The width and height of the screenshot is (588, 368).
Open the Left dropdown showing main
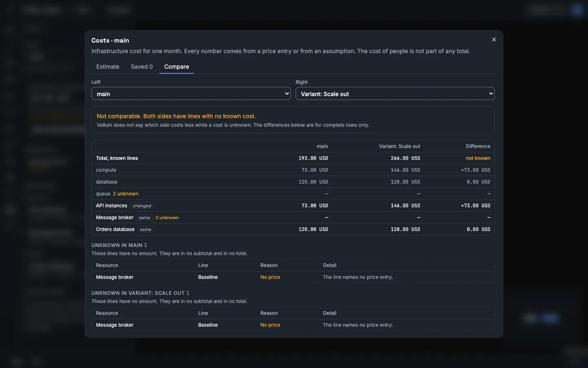191,94
